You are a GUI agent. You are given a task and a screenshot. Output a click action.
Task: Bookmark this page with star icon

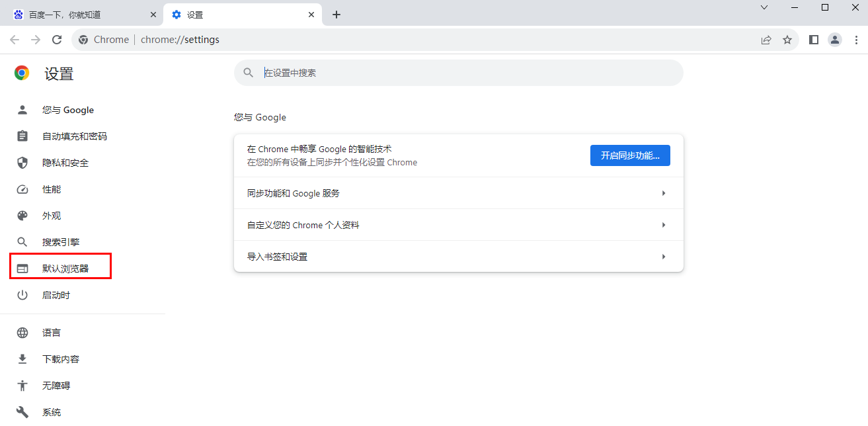coord(787,40)
